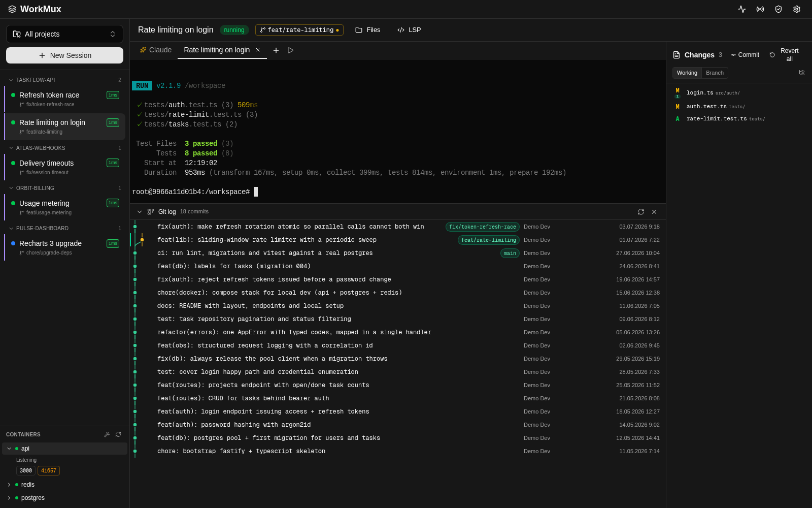The image size is (812, 508).
Task: Click the containers wrench tool icon
Action: point(107,434)
